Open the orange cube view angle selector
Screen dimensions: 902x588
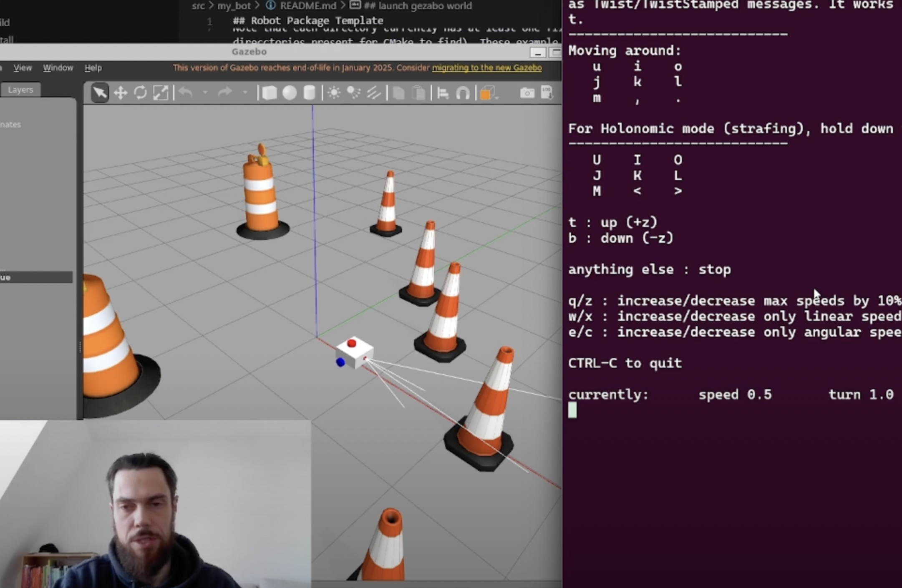click(488, 93)
